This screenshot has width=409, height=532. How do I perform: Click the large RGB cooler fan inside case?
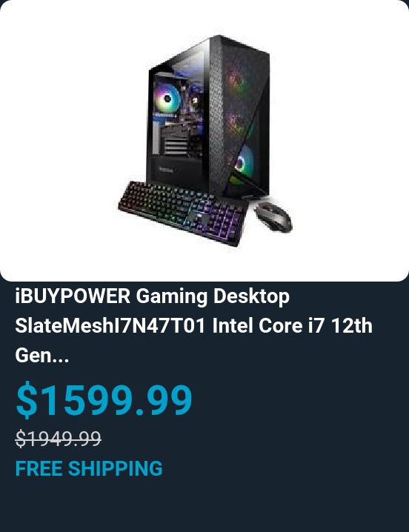[167, 99]
